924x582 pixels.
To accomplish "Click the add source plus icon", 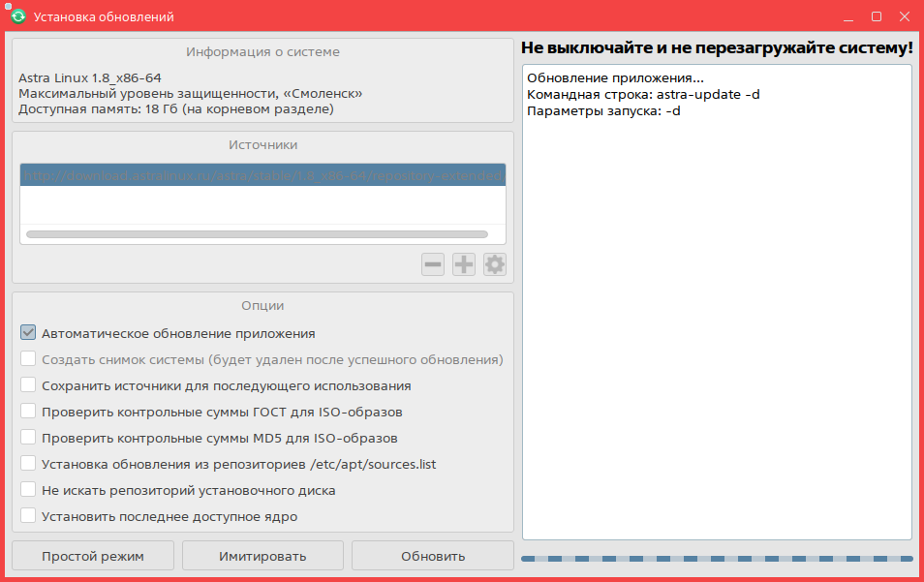I will click(464, 264).
